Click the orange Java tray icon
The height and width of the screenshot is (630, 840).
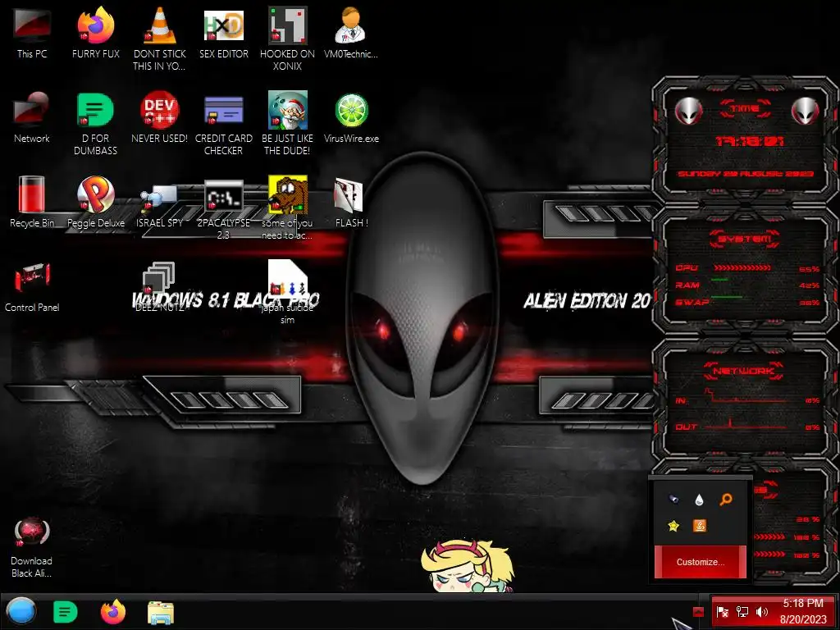point(699,526)
